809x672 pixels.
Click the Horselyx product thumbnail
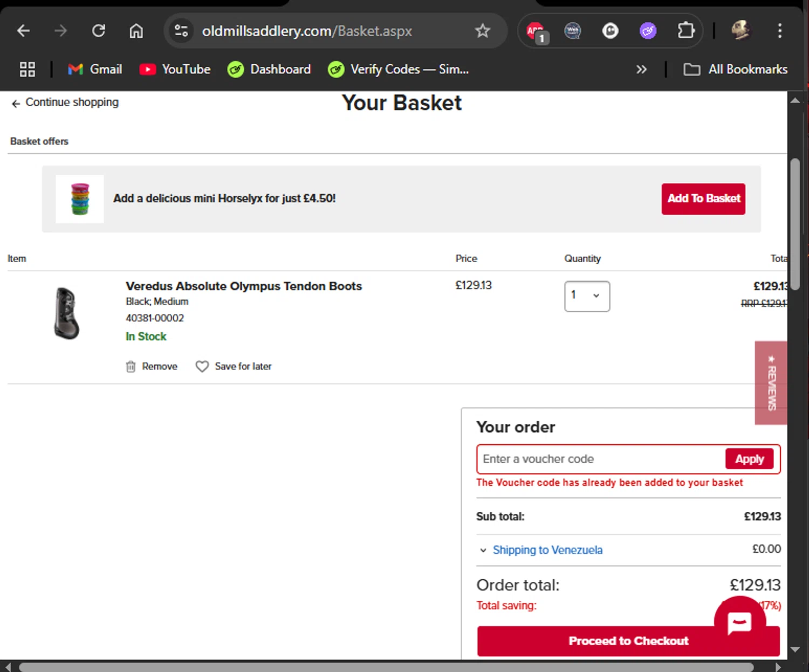click(80, 199)
